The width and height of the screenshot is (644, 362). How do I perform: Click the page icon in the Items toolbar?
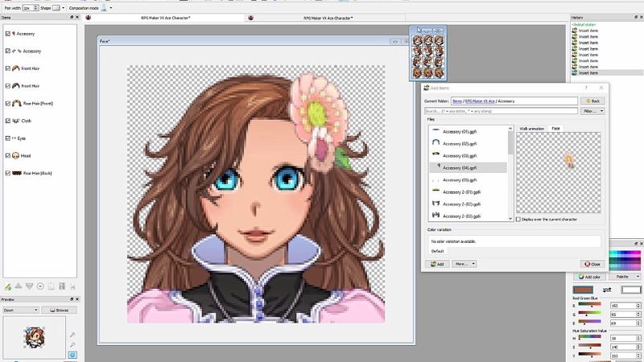tap(52, 286)
